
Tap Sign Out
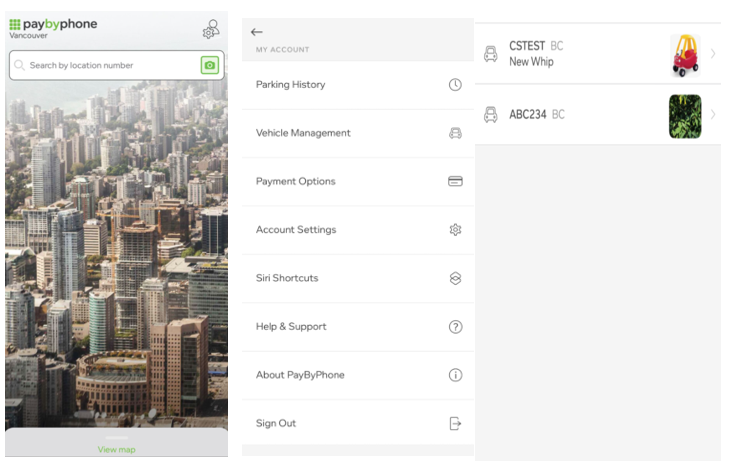tap(358, 423)
